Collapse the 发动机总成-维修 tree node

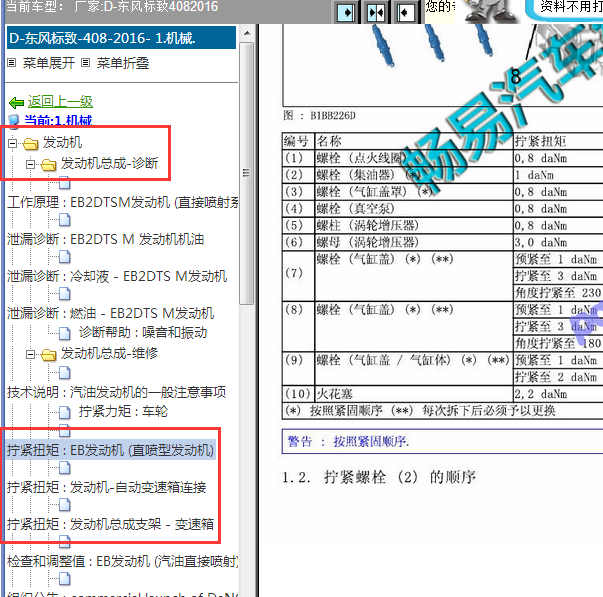[x=30, y=354]
